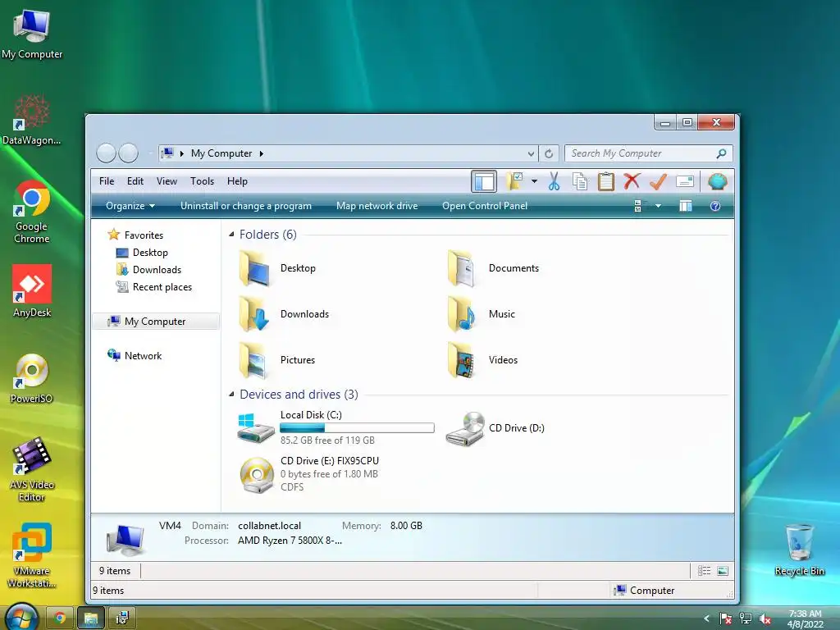Open the AnyDesk desktop shortcut
The width and height of the screenshot is (840, 630).
click(x=32, y=291)
